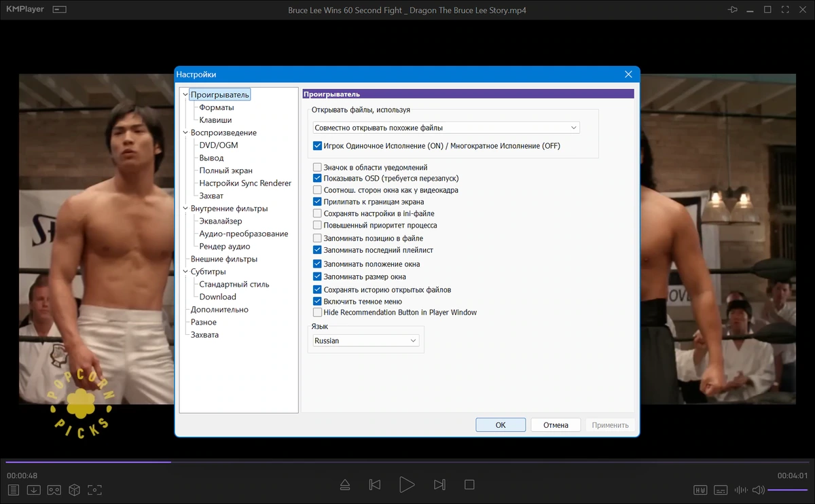The height and width of the screenshot is (504, 815).
Task: Enter fullscreen using title bar icon
Action: [785, 10]
